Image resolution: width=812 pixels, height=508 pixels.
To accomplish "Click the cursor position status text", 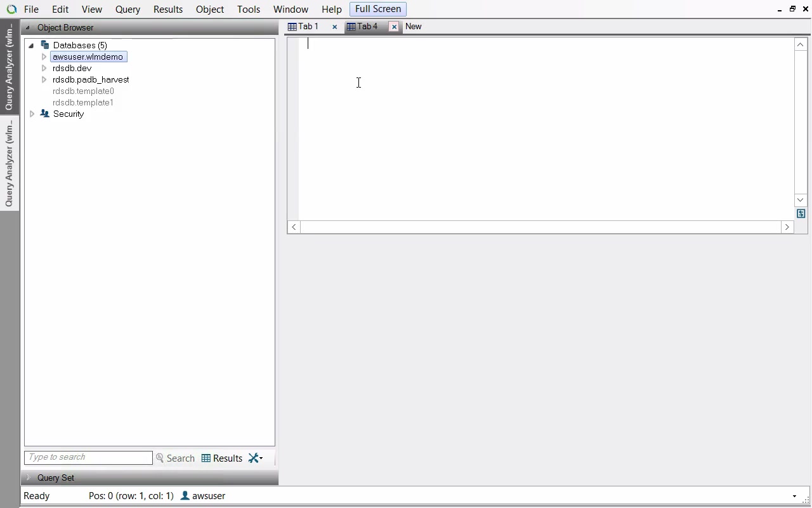I will click(x=131, y=496).
